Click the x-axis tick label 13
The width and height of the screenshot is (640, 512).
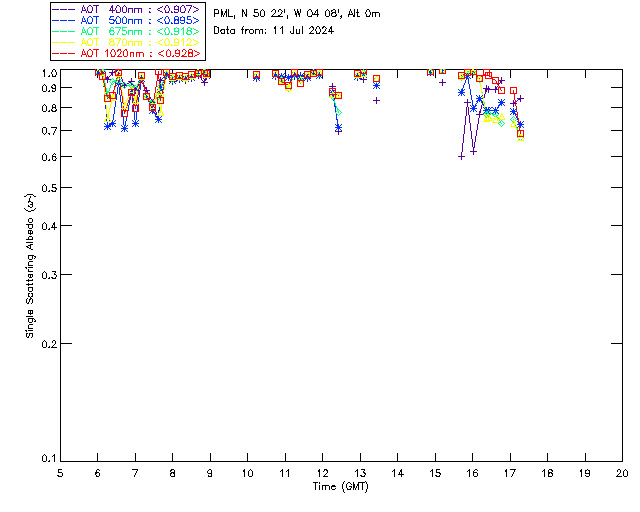[x=360, y=473]
